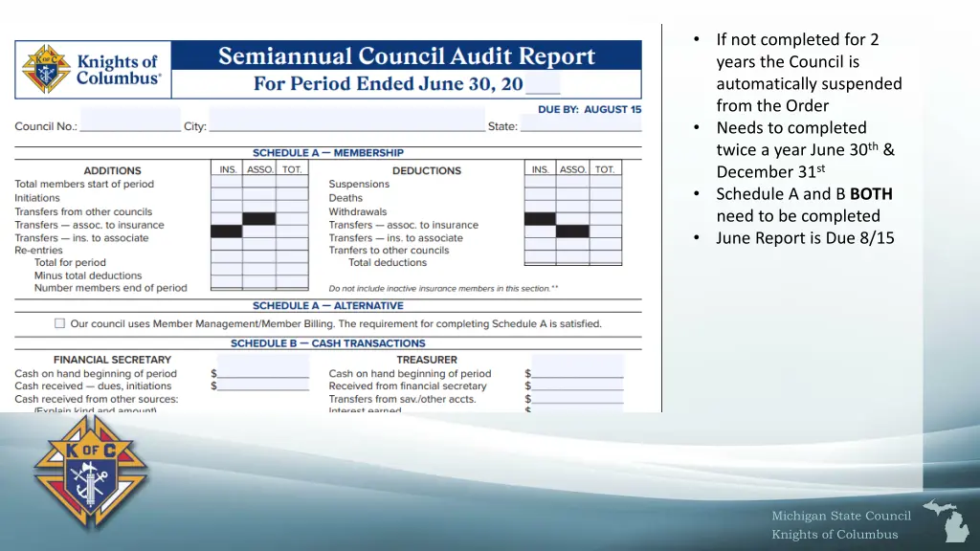Click the 'Michigan State Council' footer text
This screenshot has width=980, height=551.
click(841, 516)
